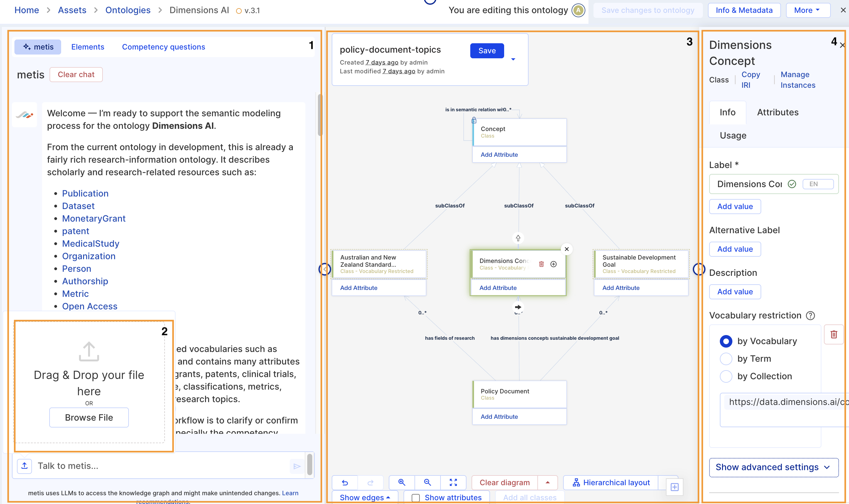This screenshot has height=504, width=849.
Task: Close the ontology editor
Action: (843, 10)
